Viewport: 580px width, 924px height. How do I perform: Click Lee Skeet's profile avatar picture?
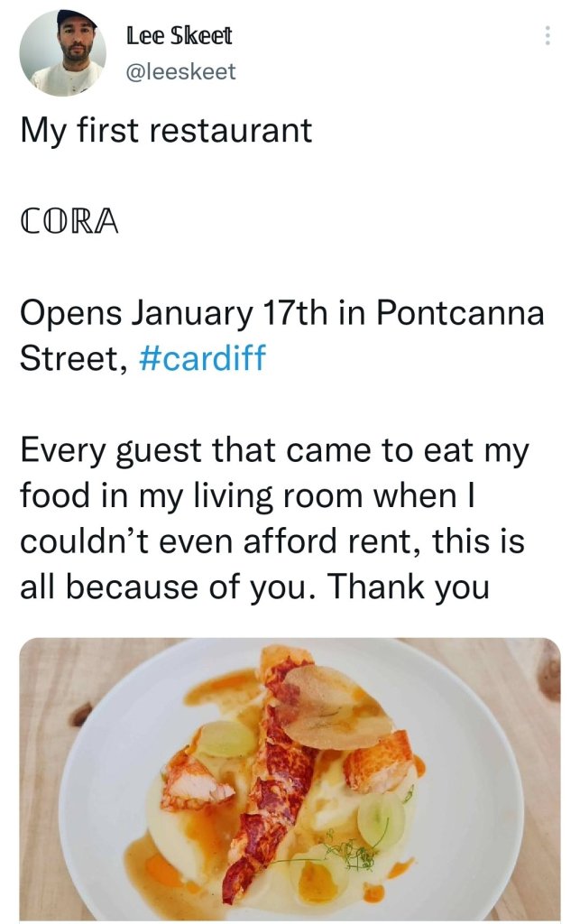click(x=62, y=52)
